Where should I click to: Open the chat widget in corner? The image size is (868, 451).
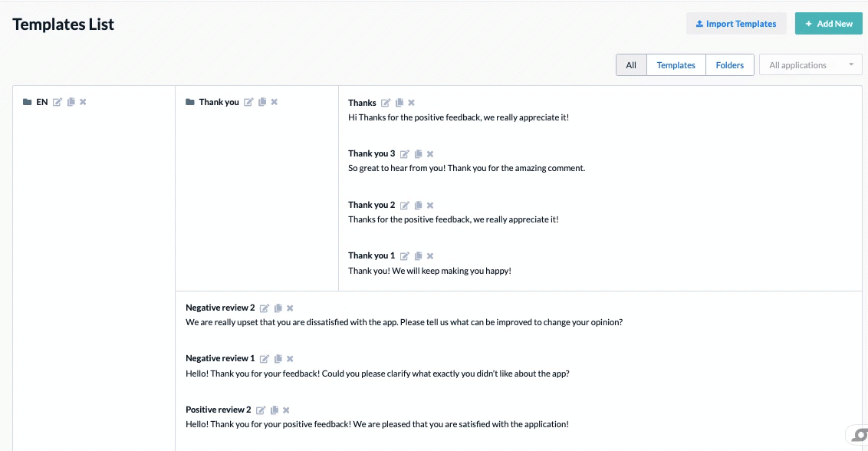[x=860, y=435]
